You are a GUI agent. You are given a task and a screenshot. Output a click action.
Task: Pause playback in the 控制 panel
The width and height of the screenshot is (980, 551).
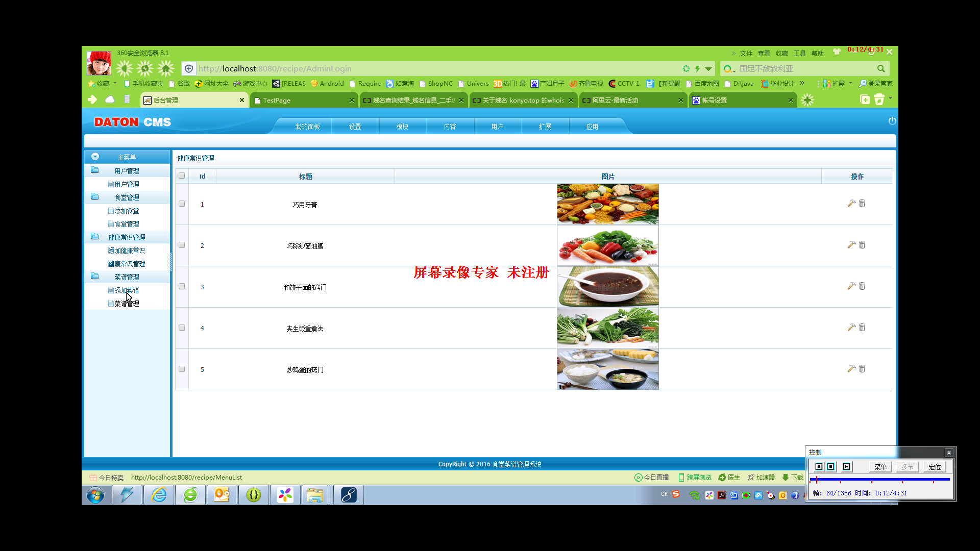(x=819, y=466)
